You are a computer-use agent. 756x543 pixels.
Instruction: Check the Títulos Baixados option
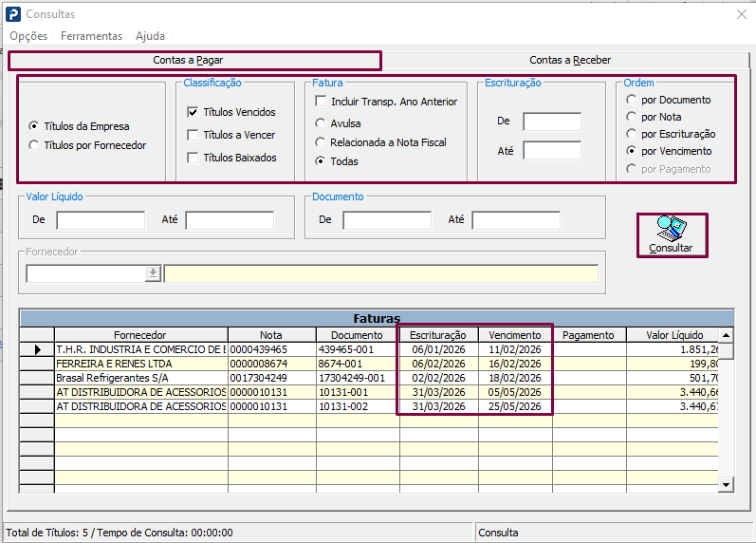193,158
